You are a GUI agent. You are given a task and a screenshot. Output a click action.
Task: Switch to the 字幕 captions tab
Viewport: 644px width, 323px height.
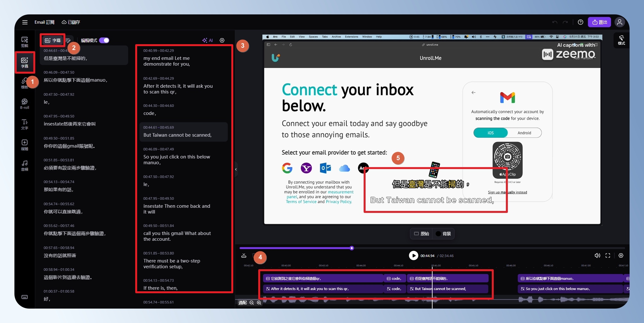53,40
